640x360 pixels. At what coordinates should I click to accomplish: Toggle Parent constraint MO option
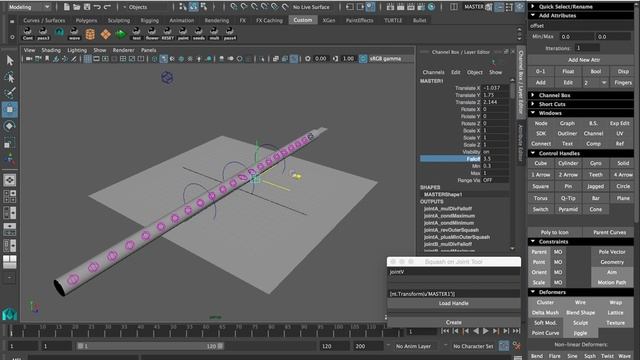(558, 252)
